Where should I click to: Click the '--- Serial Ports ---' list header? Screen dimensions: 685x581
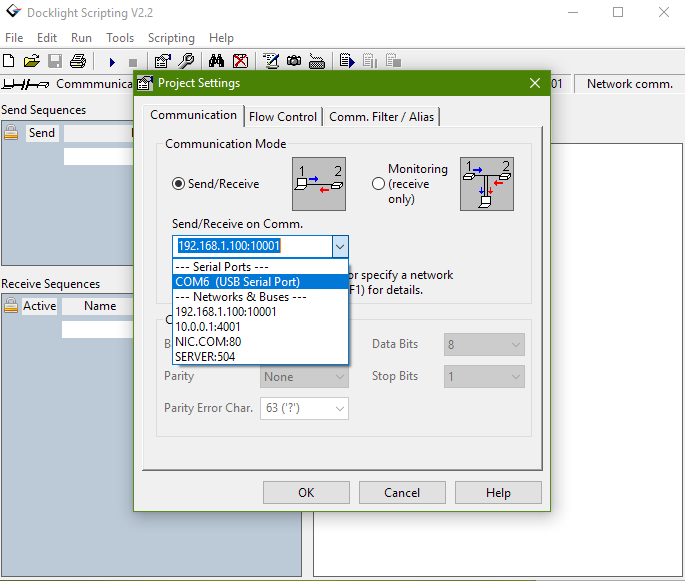(260, 267)
